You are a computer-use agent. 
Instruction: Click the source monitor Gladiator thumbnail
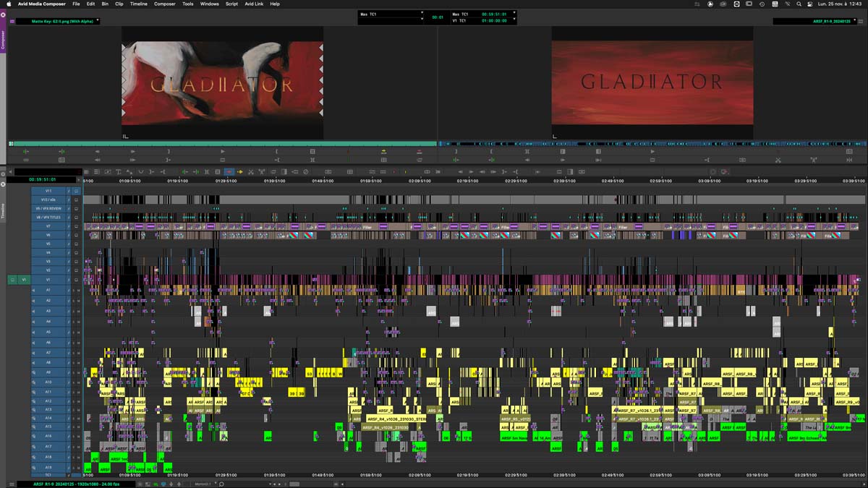coord(222,84)
